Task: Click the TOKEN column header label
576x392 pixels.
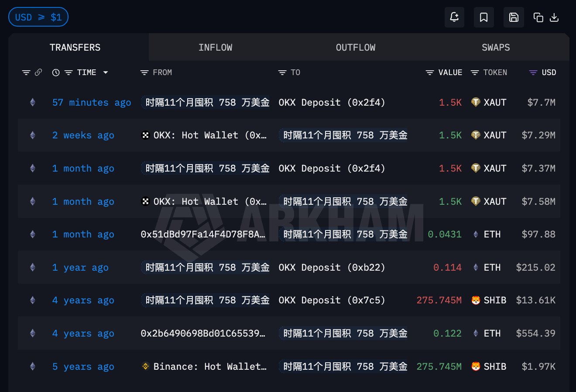Action: (495, 72)
